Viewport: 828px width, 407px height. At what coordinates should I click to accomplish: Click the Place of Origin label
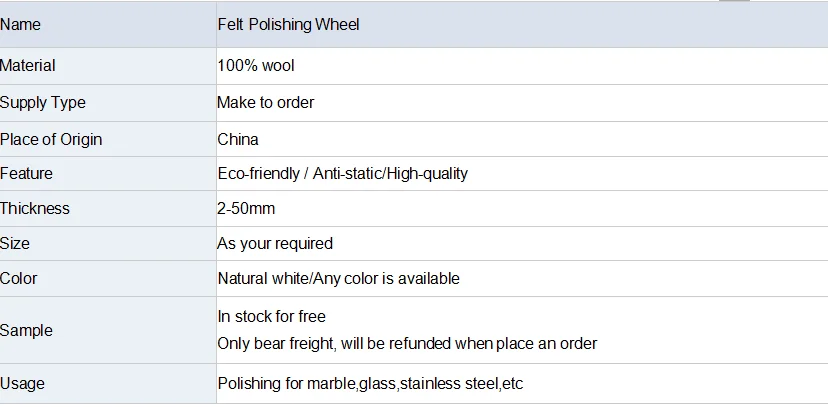coord(51,139)
